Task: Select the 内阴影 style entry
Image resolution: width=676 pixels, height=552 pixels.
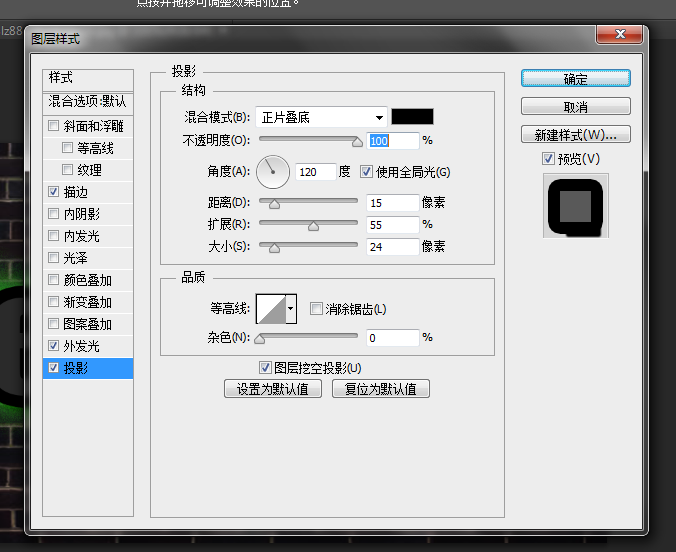Action: (81, 214)
